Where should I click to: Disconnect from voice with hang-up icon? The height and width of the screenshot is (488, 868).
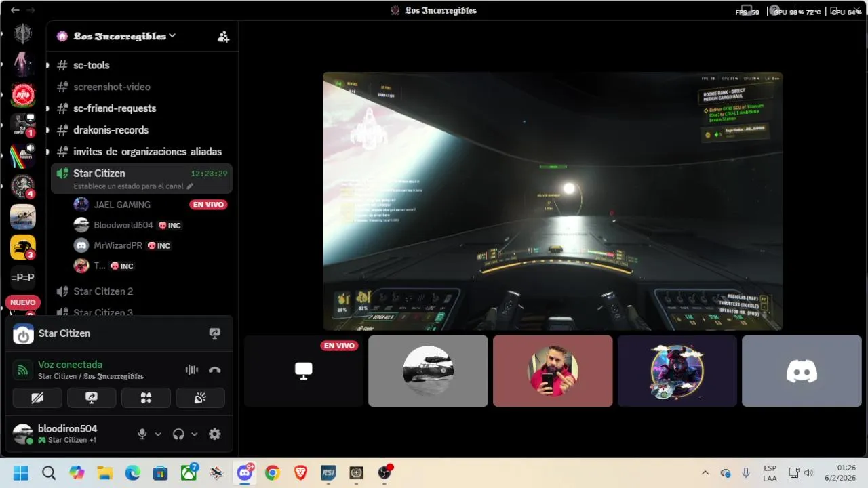(x=215, y=370)
